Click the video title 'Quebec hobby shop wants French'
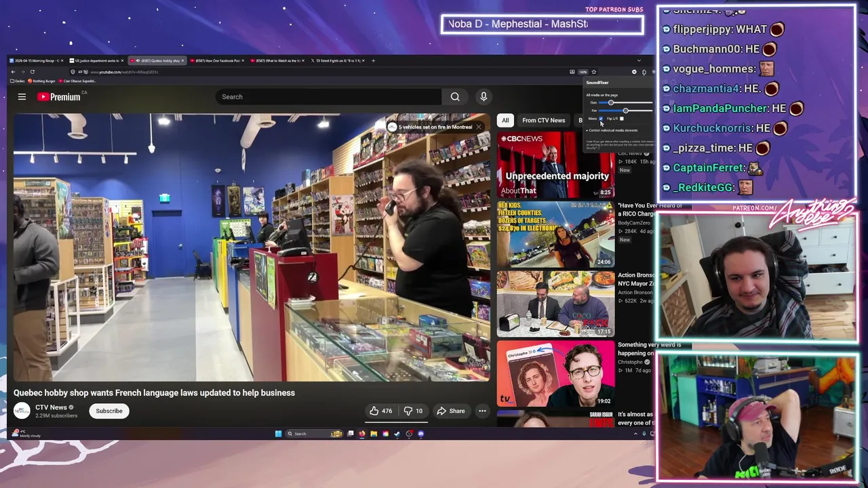Image resolution: width=868 pixels, height=488 pixels. click(154, 392)
